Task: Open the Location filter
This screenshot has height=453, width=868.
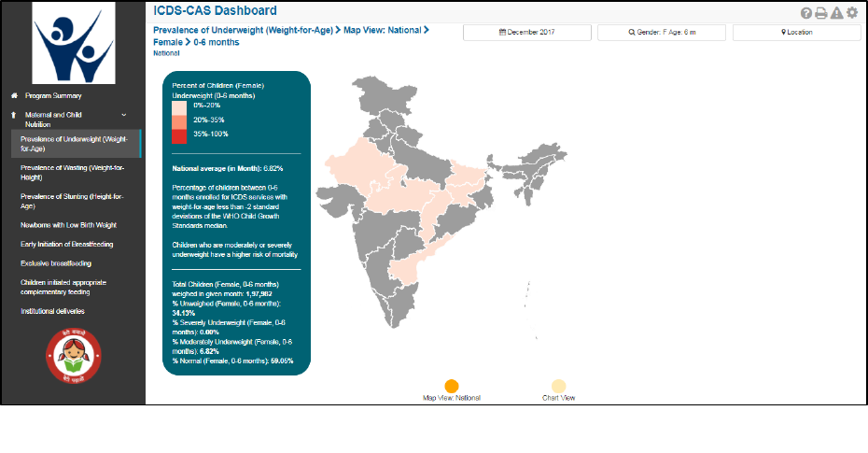Action: pos(796,32)
